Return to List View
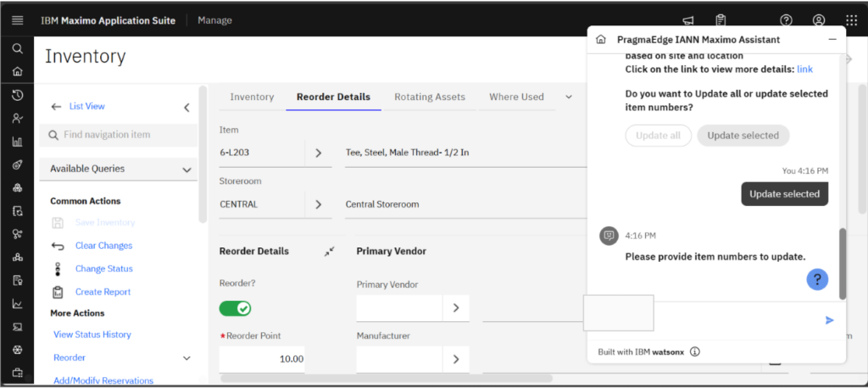 (87, 106)
